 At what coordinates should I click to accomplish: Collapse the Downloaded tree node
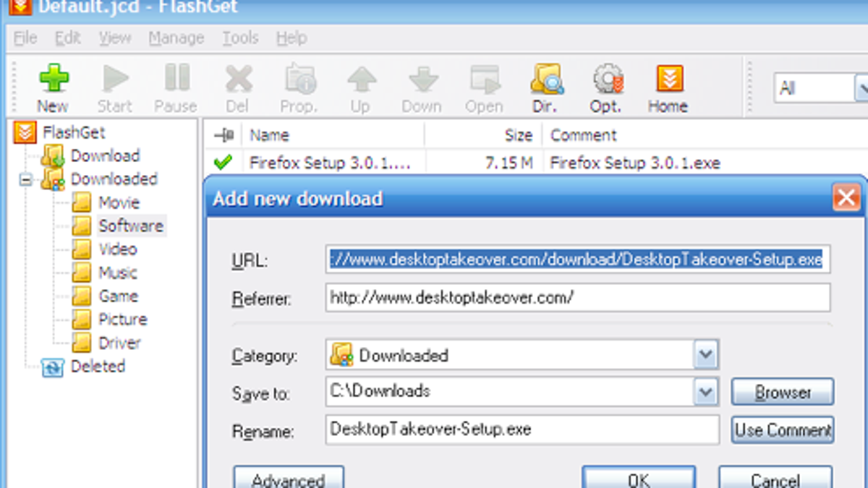pos(26,179)
